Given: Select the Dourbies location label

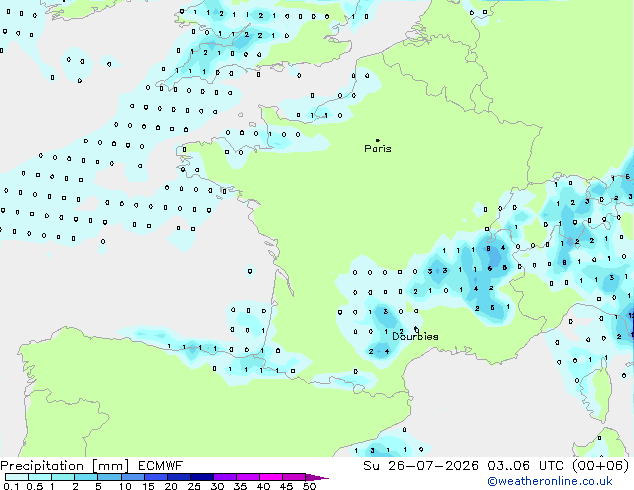Looking at the screenshot, I should (x=415, y=336).
